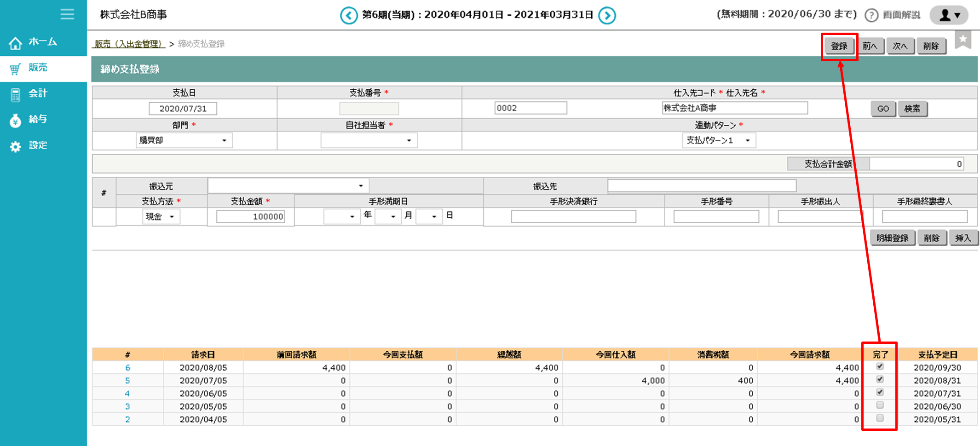This screenshot has width=980, height=446.
Task: Select the 消費税額 cell 400
Action: (x=713, y=381)
